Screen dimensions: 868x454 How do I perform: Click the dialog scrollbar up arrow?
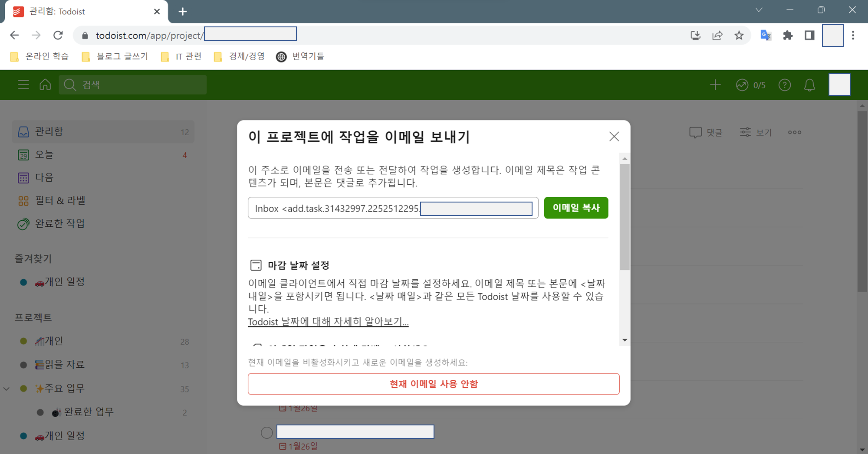(x=625, y=159)
